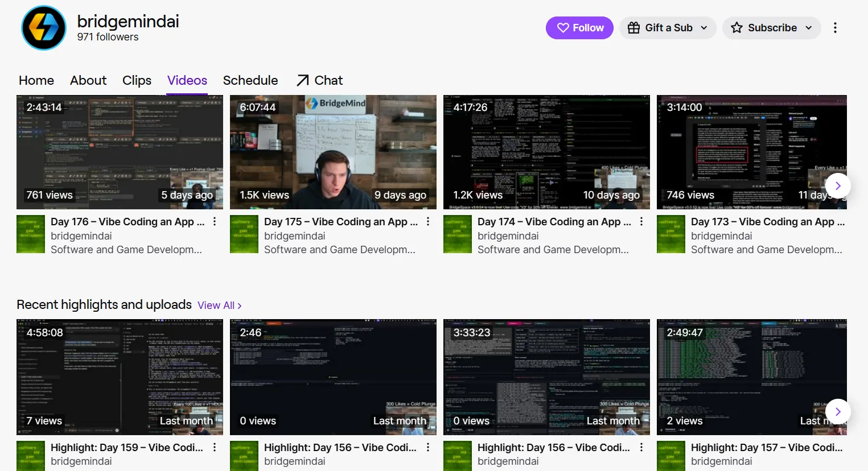The width and height of the screenshot is (868, 471).
Task: Click the bridgemindai channel name heading
Action: click(128, 22)
